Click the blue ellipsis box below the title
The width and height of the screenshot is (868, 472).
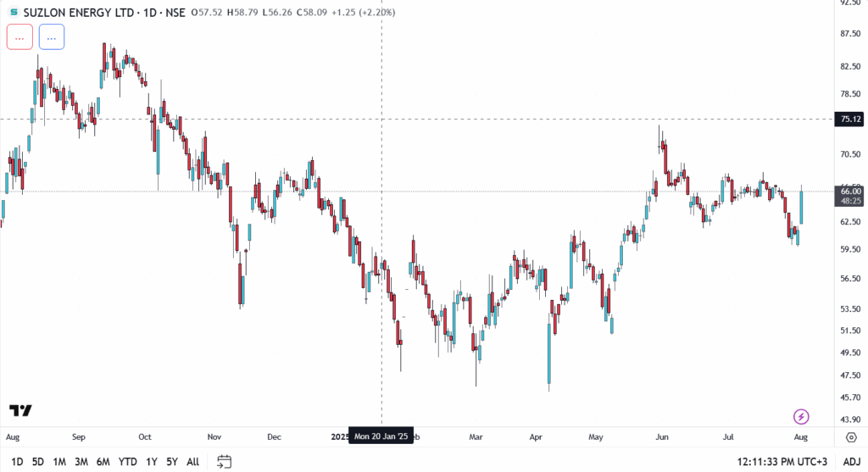tap(51, 37)
